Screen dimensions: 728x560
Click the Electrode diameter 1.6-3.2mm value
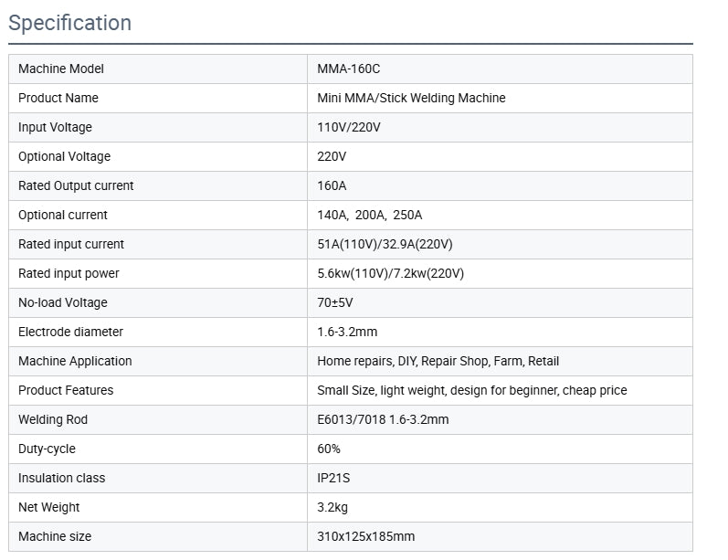(347, 332)
